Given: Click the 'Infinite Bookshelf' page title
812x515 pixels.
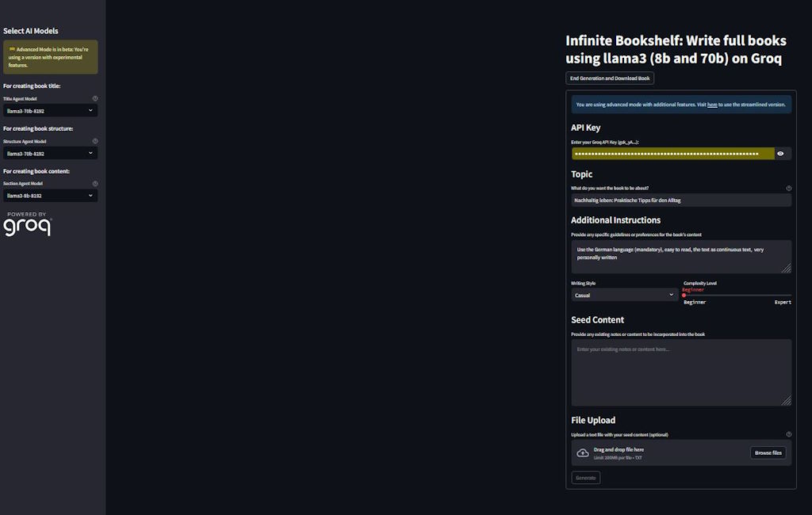Looking at the screenshot, I should [676, 49].
